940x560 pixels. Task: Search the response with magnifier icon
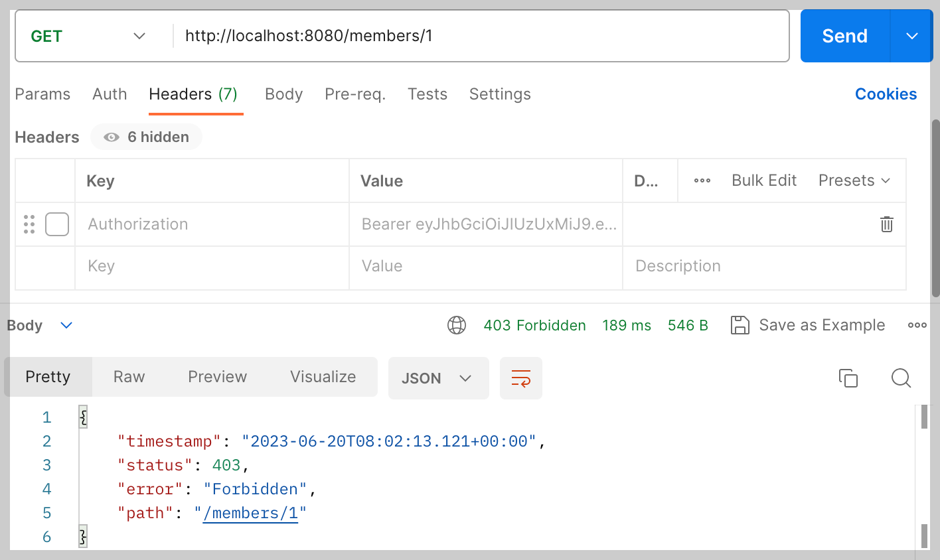(x=901, y=378)
